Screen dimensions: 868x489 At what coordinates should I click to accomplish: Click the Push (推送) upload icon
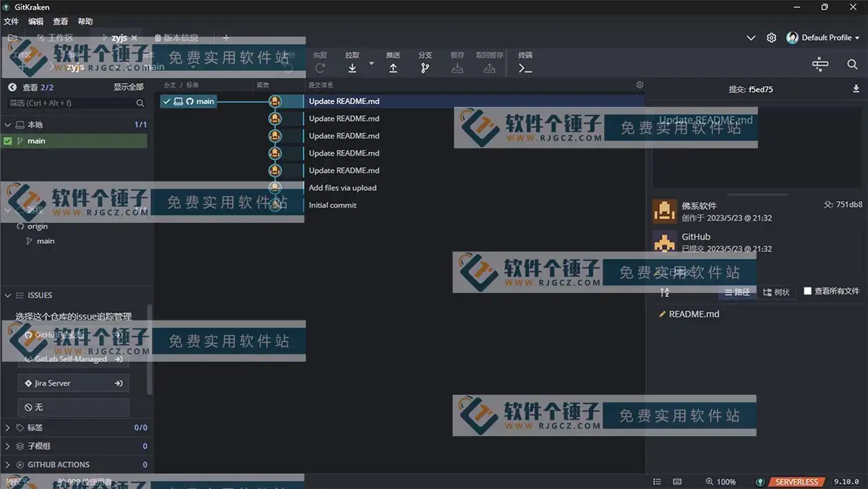click(x=393, y=68)
